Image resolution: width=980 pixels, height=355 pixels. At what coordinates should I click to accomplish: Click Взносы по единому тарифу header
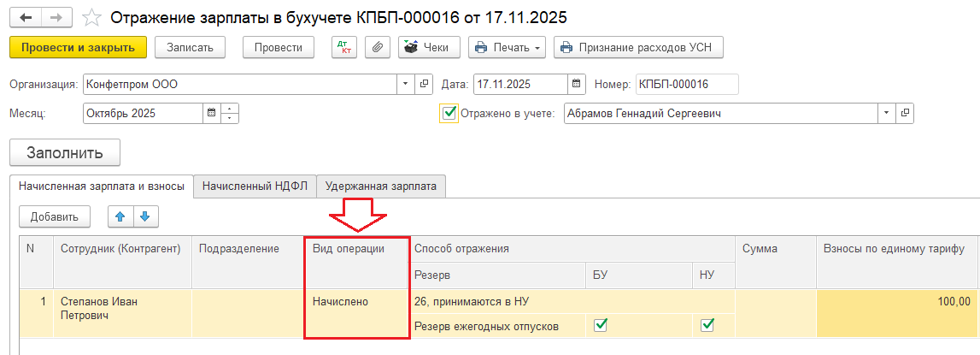point(897,263)
